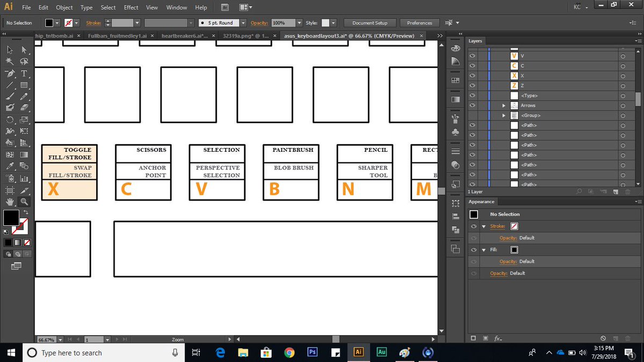Select the Gradient tool in toolbox

coord(24,155)
